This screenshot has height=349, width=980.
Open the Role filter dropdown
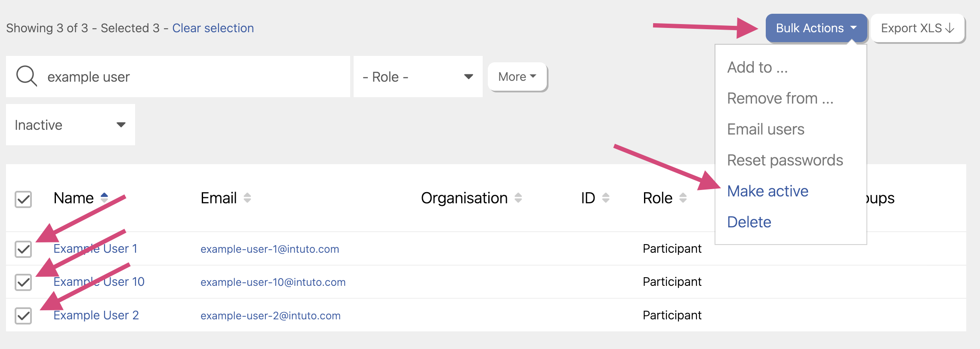coord(417,77)
